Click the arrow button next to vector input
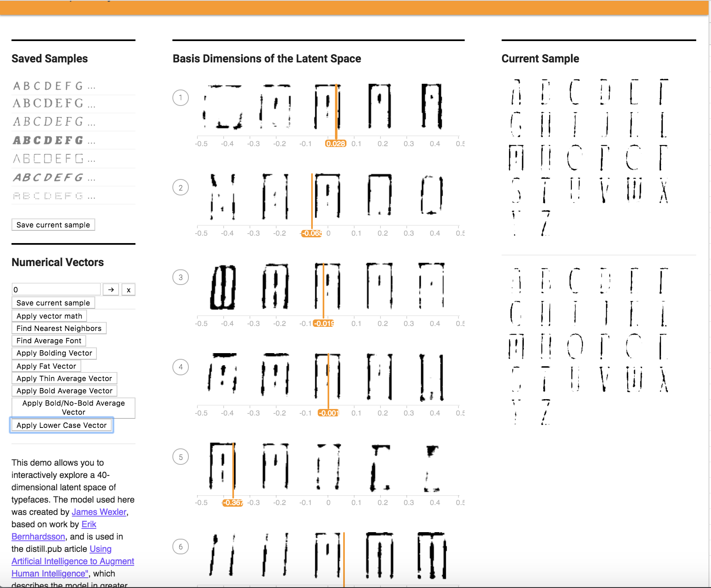The image size is (711, 588). point(111,289)
